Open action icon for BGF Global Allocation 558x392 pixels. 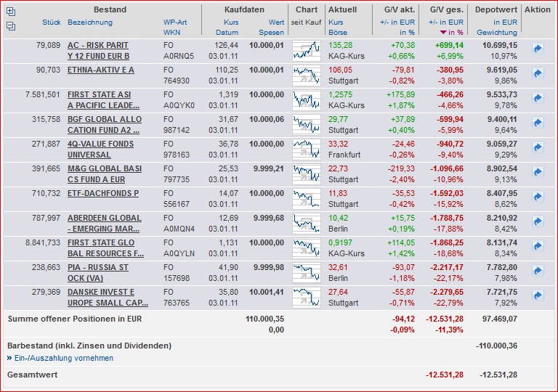pyautogui.click(x=538, y=123)
